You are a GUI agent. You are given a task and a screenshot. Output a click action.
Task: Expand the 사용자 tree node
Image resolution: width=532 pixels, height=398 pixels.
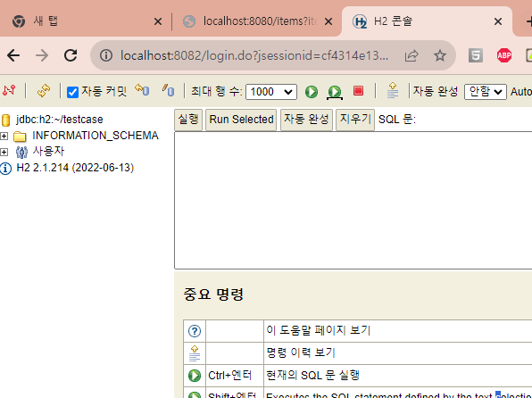click(4, 152)
